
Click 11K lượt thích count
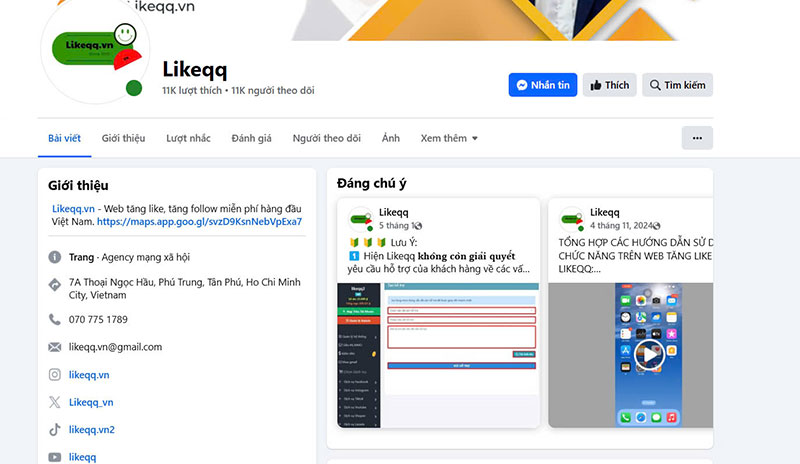pyautogui.click(x=192, y=90)
